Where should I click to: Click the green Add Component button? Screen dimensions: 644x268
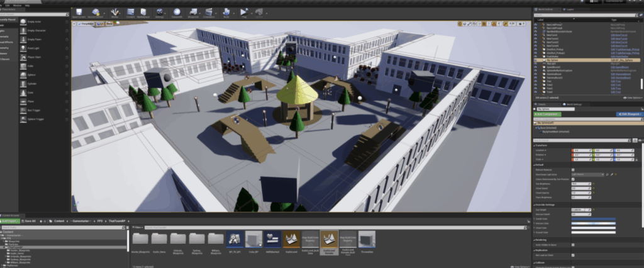(548, 114)
